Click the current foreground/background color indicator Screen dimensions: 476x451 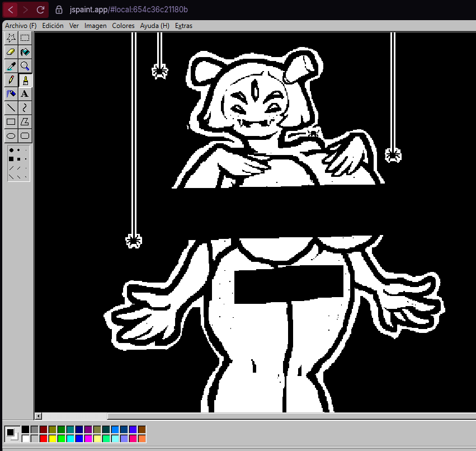(x=12, y=434)
